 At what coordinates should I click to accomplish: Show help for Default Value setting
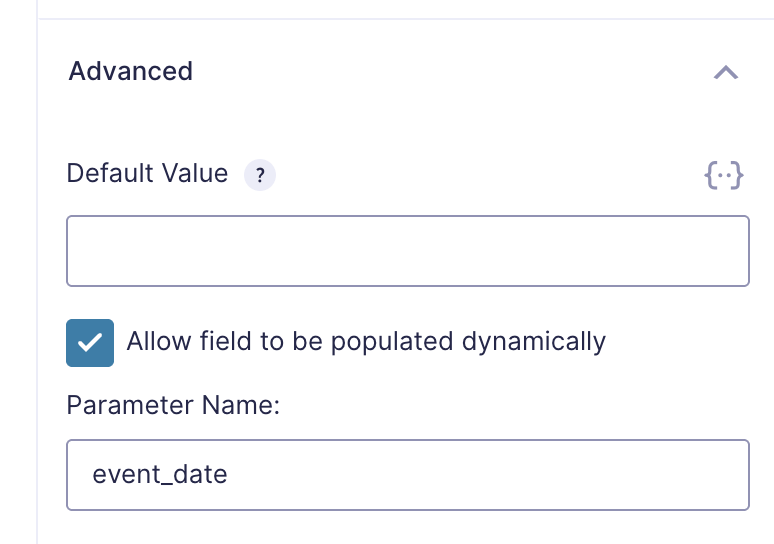pyautogui.click(x=260, y=175)
